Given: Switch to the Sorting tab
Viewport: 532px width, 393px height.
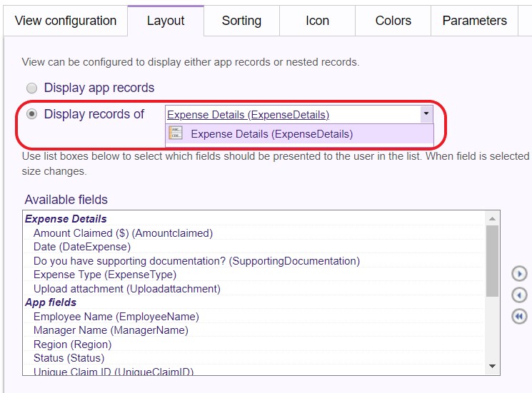Looking at the screenshot, I should tap(241, 21).
